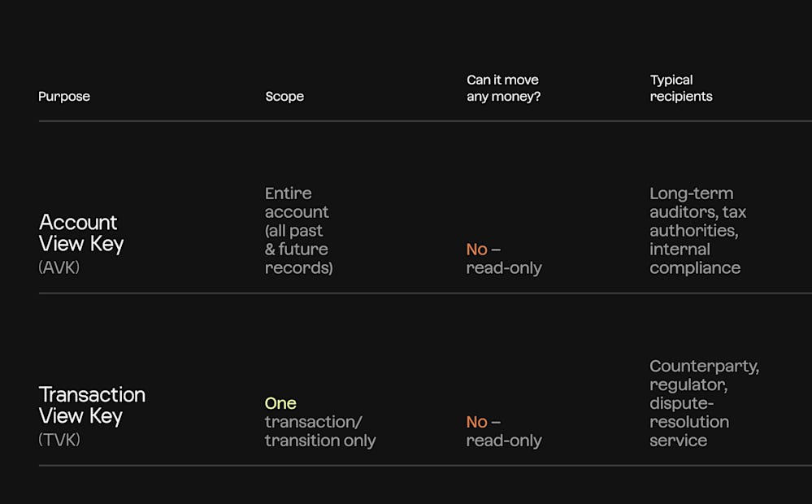Click the orange 'No' in AVK row
Screen dimensions: 812x504
coord(476,249)
